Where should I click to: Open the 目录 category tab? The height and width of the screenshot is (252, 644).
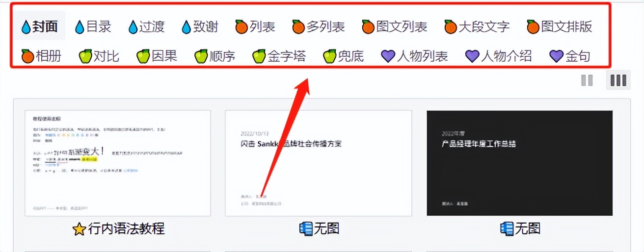[93, 26]
